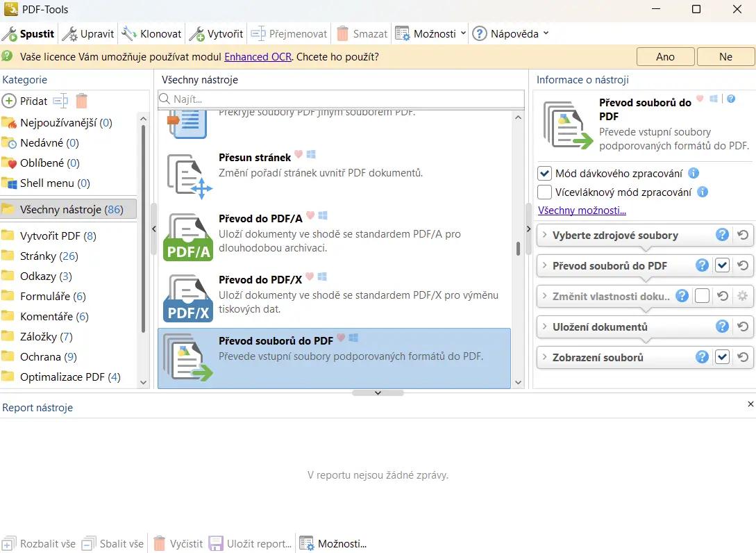Open report Možnosti... in bottom toolbar
The height and width of the screenshot is (553, 756).
click(x=333, y=544)
